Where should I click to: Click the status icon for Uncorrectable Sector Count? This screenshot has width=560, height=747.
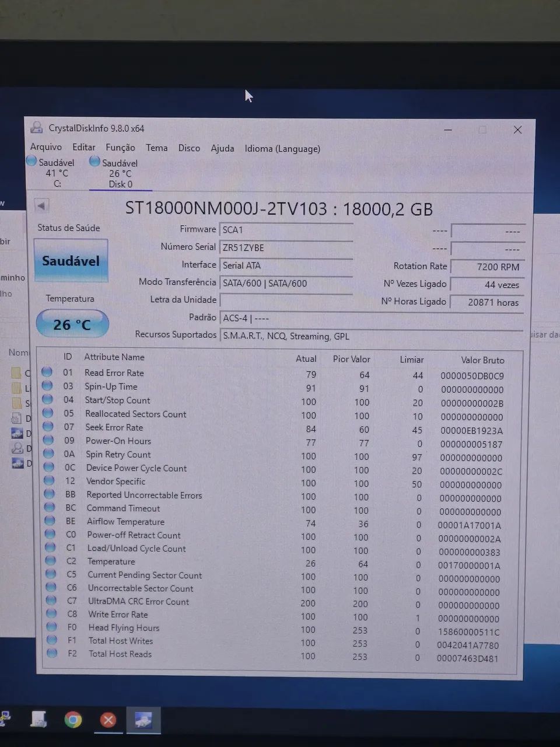[x=51, y=587]
